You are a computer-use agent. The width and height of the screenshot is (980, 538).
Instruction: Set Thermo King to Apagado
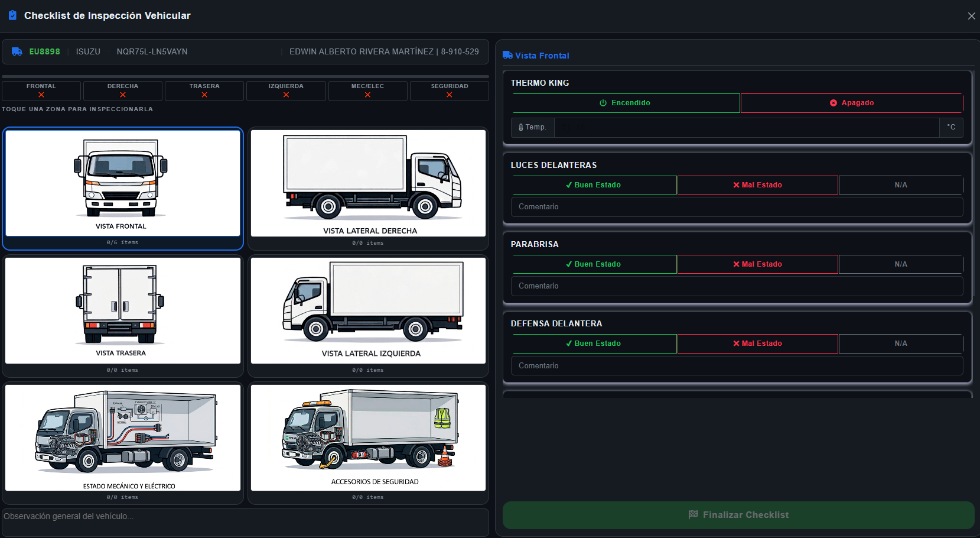pyautogui.click(x=852, y=103)
